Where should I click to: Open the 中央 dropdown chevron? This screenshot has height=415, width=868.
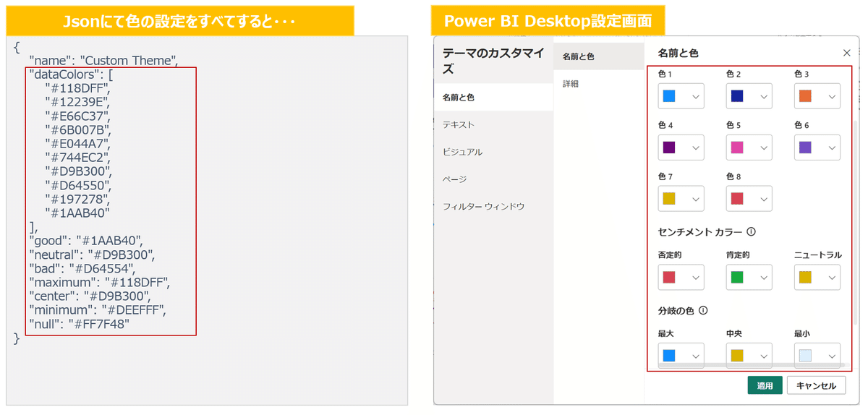764,356
